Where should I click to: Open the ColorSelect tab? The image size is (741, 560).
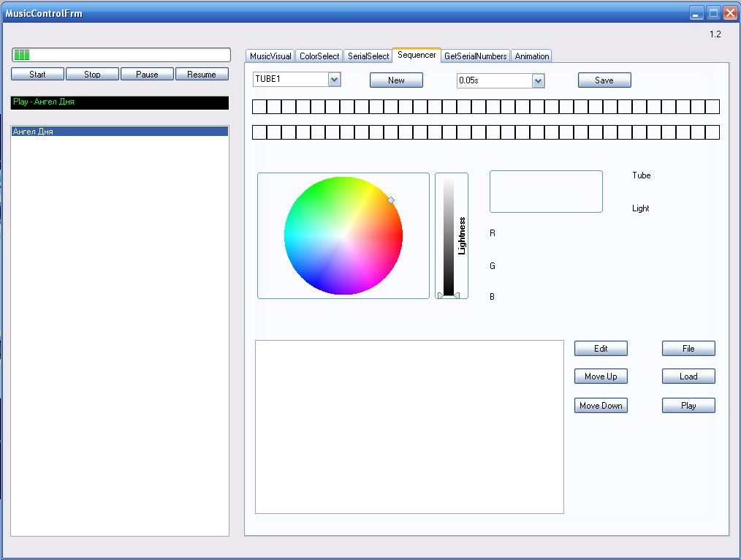[x=319, y=56]
